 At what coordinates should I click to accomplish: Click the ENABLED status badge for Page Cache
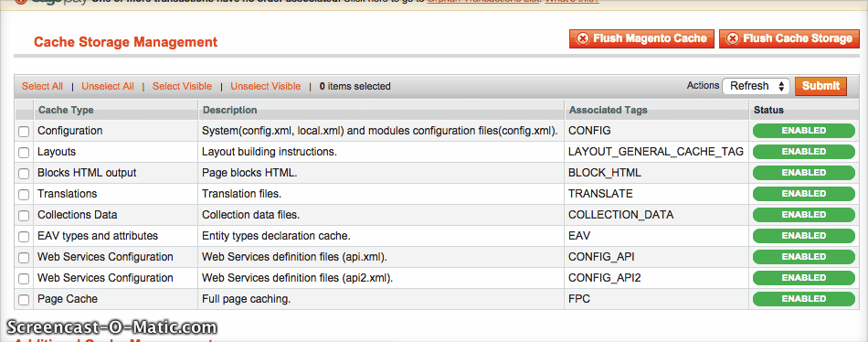pos(804,299)
